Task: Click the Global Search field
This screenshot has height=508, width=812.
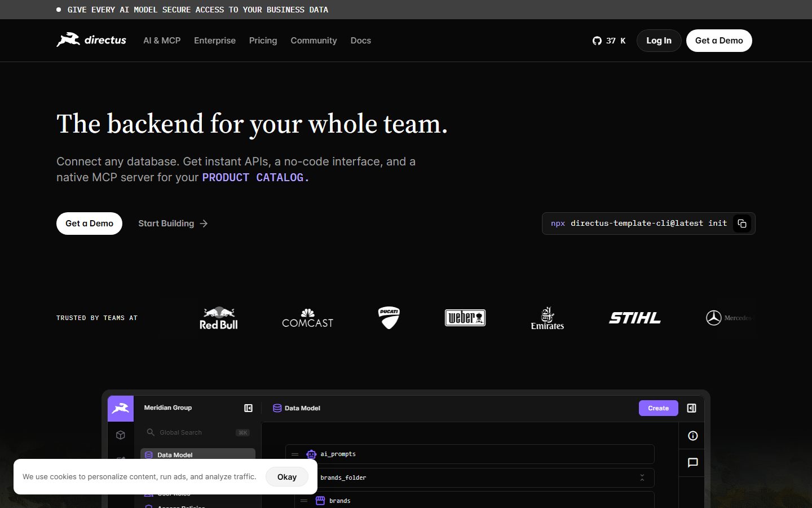Action: pyautogui.click(x=198, y=432)
